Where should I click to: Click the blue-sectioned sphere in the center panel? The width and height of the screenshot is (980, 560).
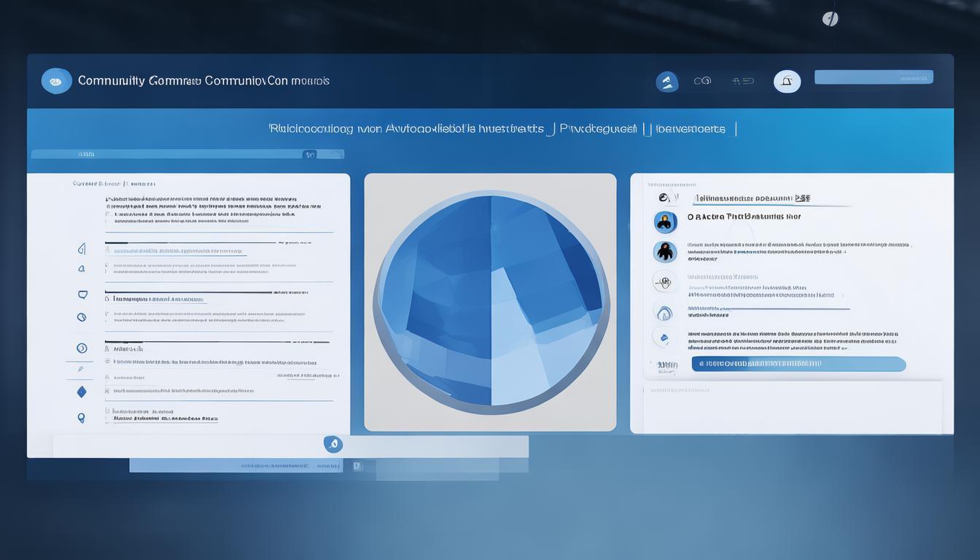tap(491, 300)
